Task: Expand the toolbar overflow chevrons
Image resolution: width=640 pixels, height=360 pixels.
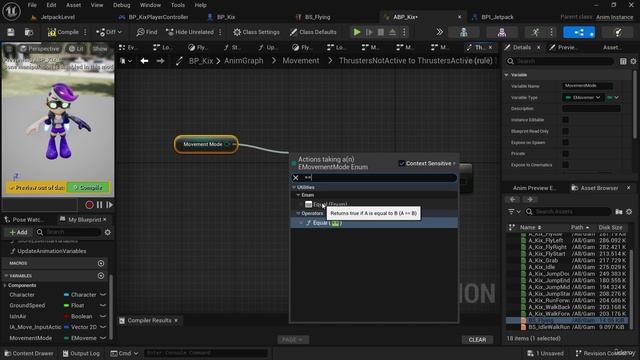Action: 439,32
